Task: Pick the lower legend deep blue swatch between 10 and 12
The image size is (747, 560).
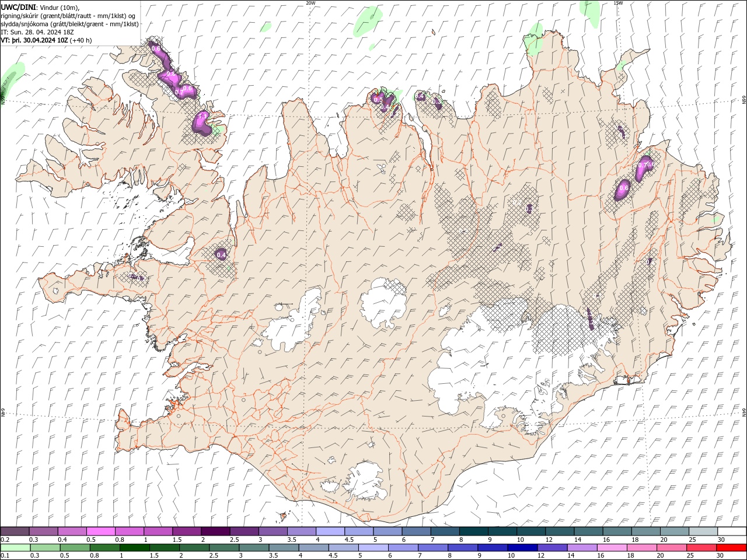Action: (x=523, y=548)
